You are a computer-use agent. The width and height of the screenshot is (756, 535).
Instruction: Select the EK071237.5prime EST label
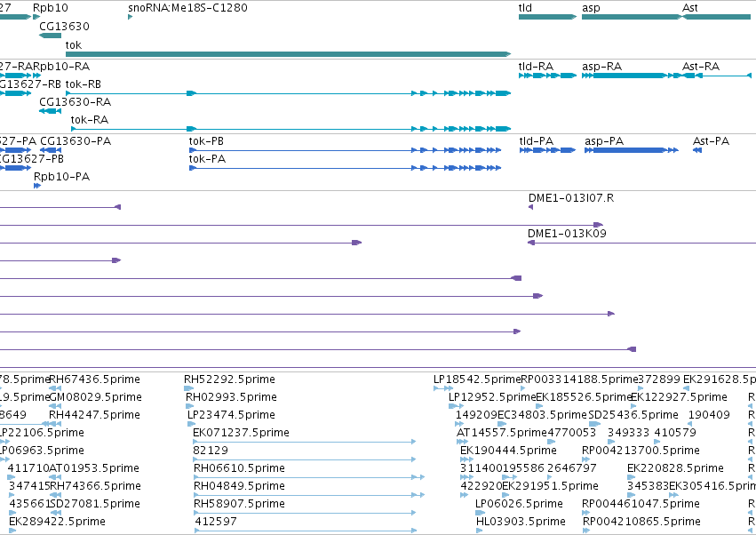coord(241,433)
